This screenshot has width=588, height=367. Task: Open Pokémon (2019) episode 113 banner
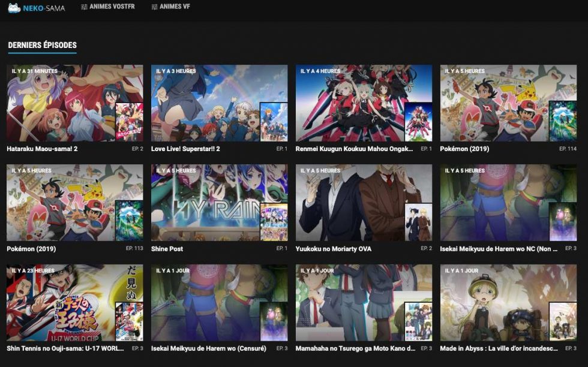[74, 203]
